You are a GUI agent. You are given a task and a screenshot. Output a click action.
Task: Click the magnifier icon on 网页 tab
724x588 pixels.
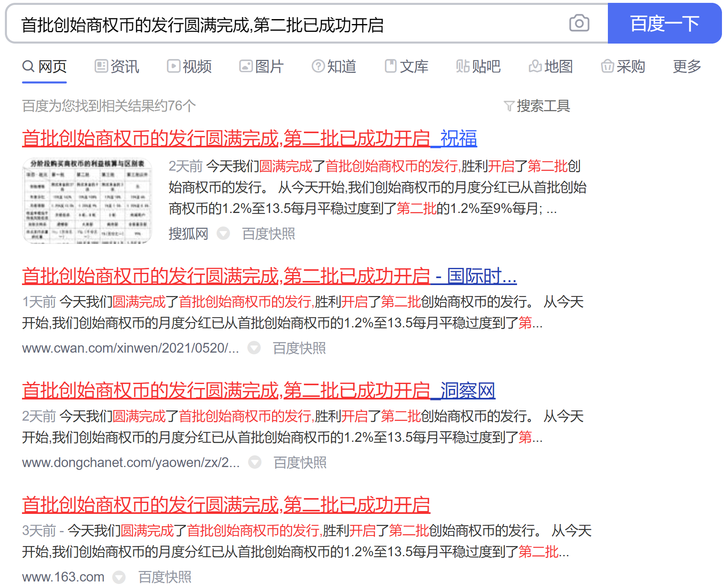29,66
